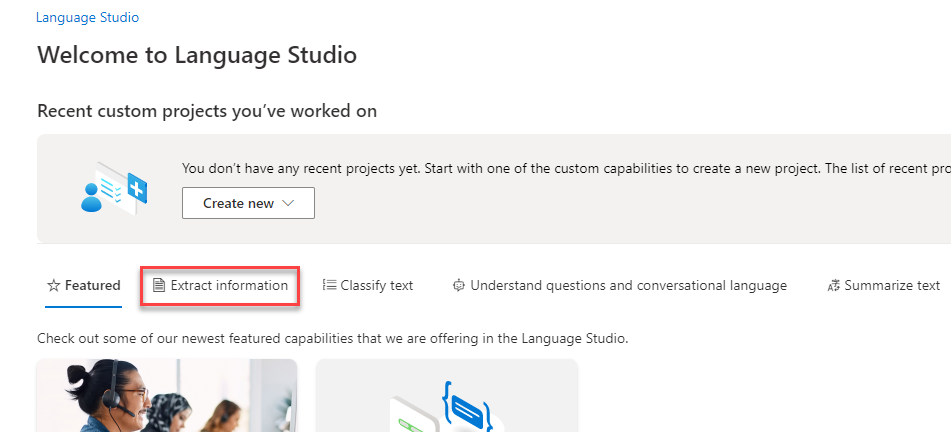Go to Understand questions and conversational language tab
This screenshot has width=951, height=432.
click(x=620, y=285)
